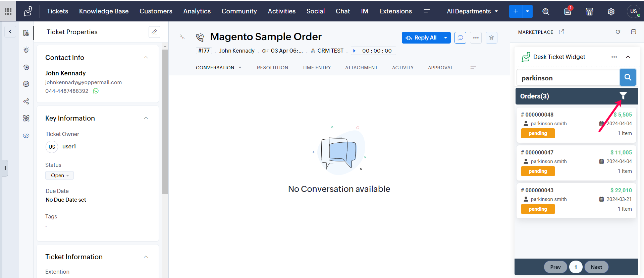Viewport: 644px width, 278px height.
Task: Click the filter icon in Orders header
Action: pos(623,96)
